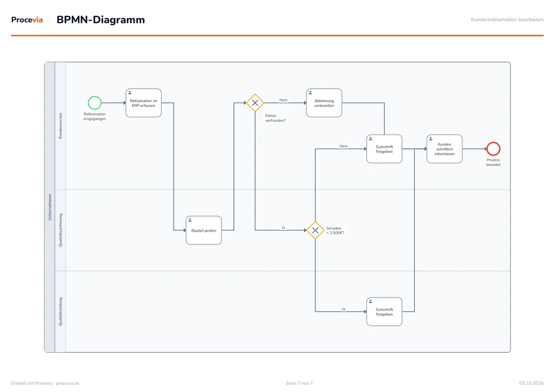Click the 'Seite 7 von 7' page indicator

tap(299, 383)
